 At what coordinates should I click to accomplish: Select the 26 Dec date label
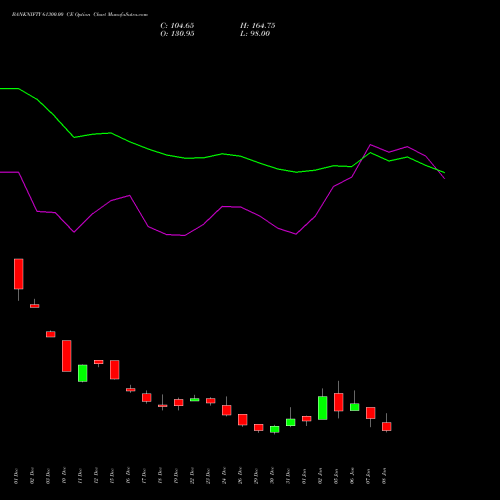point(240,476)
